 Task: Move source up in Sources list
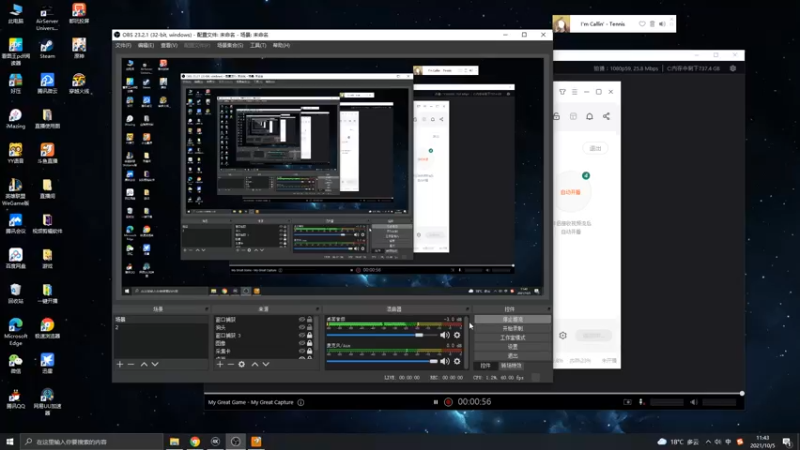pyautogui.click(x=255, y=364)
